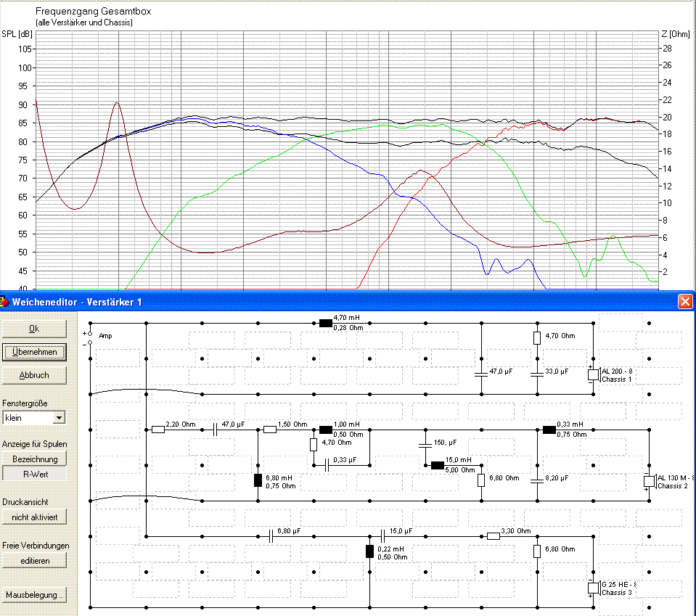Open the Fenstergröße dropdown

(59, 417)
